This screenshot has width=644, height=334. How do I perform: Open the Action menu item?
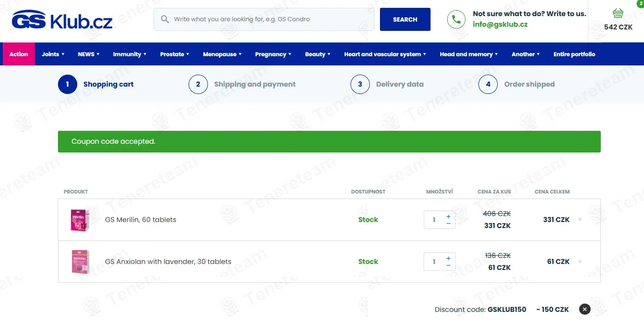click(x=19, y=54)
